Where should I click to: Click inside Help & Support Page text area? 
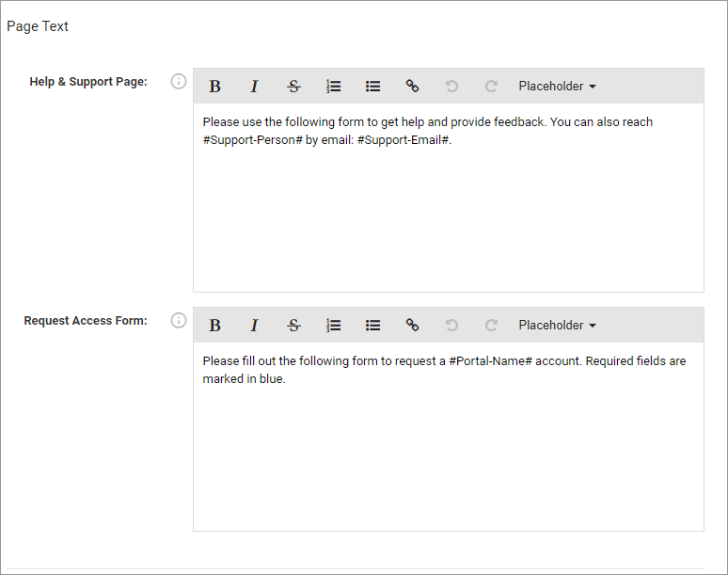[x=449, y=198]
